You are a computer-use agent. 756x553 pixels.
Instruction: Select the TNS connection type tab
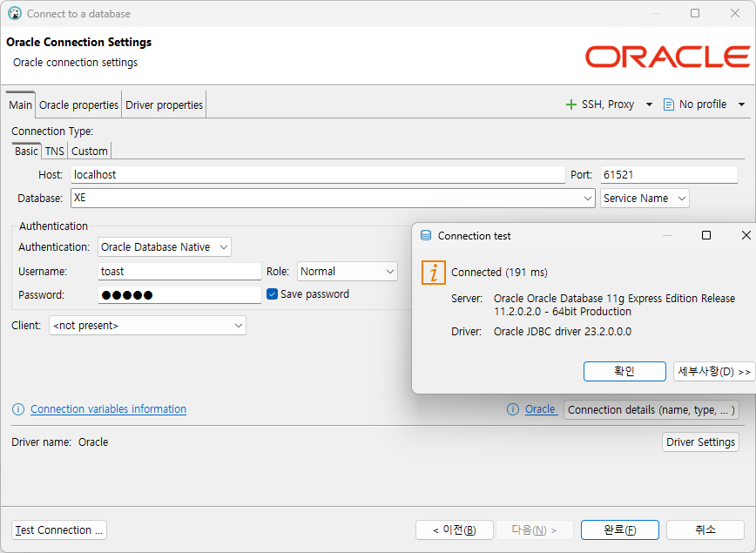(55, 151)
